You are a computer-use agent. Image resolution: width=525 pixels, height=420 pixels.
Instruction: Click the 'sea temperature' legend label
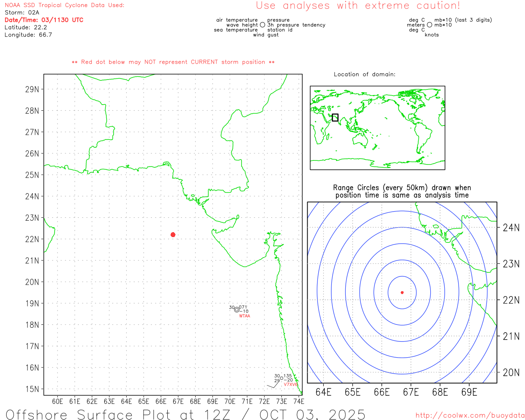click(236, 30)
